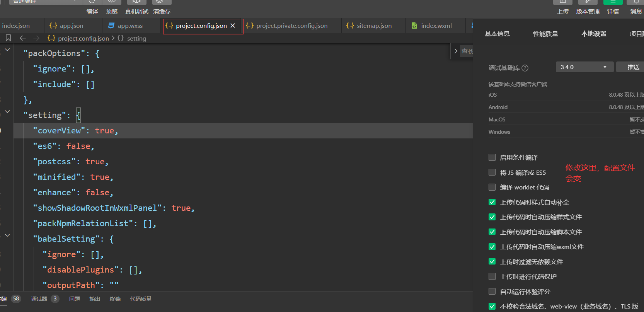Collapse the setting block fold arrow
The image size is (644, 312).
(x=7, y=111)
